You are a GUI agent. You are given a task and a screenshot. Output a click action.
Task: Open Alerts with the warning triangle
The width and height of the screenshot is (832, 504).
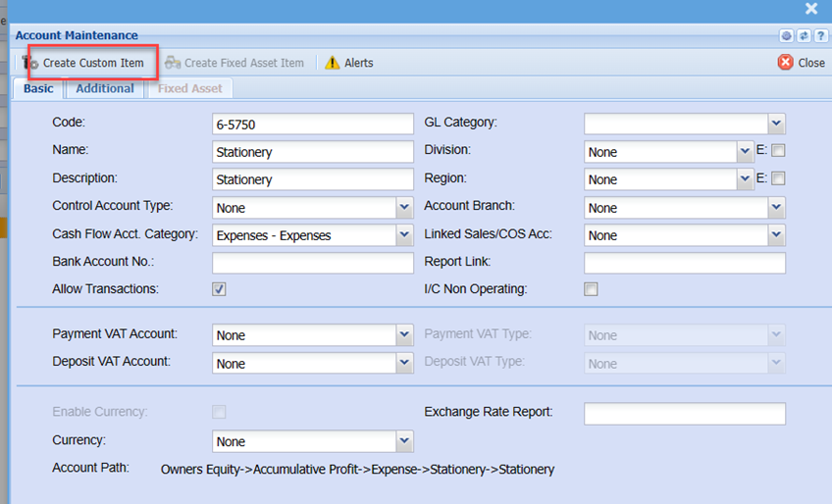[x=333, y=63]
